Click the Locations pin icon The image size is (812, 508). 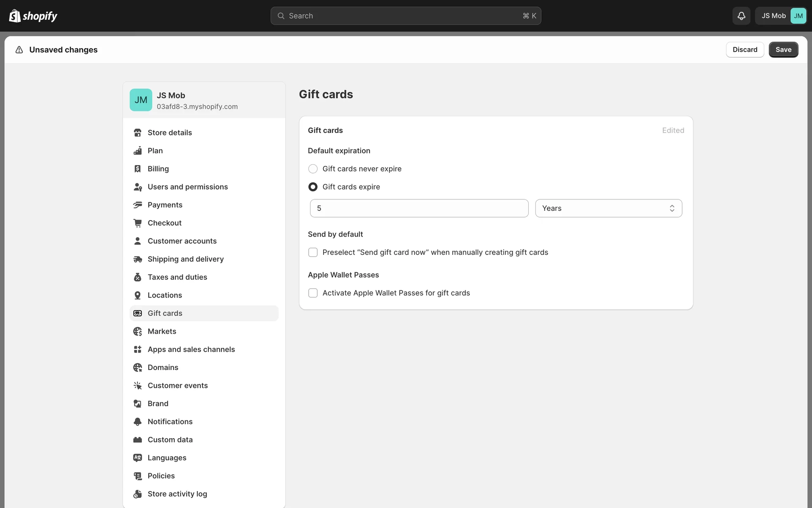(137, 295)
